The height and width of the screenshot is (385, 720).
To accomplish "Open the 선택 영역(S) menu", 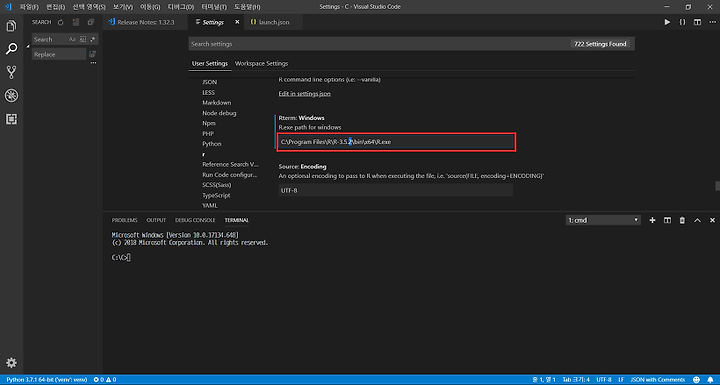I will pyautogui.click(x=89, y=7).
